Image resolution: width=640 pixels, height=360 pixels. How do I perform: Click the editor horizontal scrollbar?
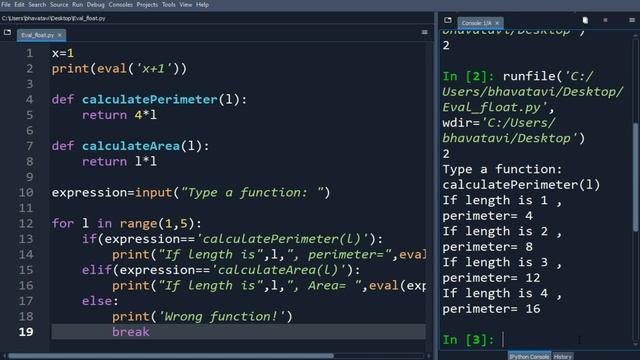coord(171,356)
